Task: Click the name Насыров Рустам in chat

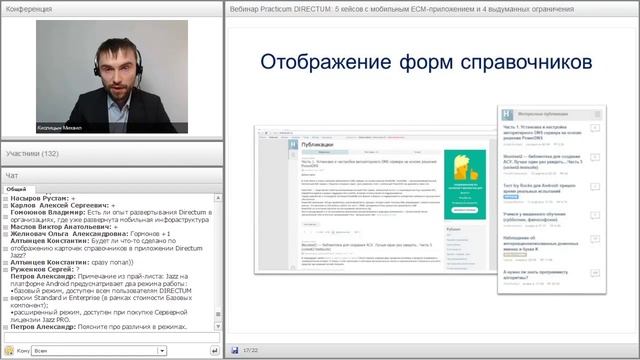Action: (x=39, y=198)
